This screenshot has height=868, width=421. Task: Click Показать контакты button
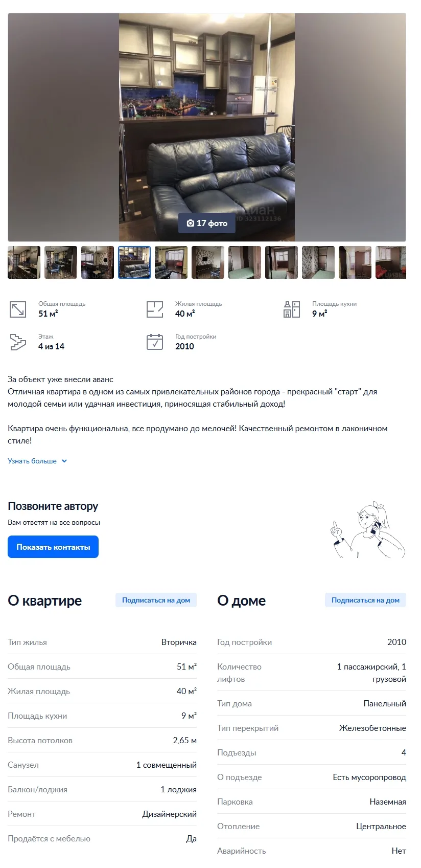tap(53, 547)
